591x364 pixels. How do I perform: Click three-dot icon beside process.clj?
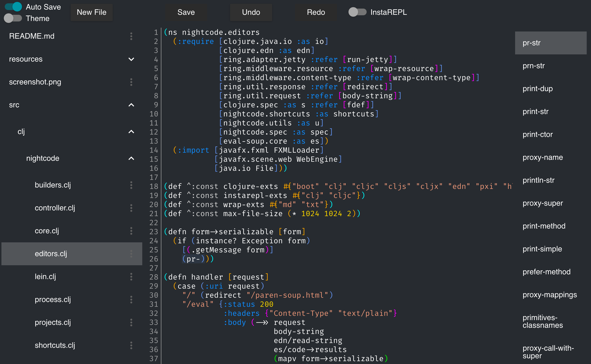pyautogui.click(x=131, y=300)
